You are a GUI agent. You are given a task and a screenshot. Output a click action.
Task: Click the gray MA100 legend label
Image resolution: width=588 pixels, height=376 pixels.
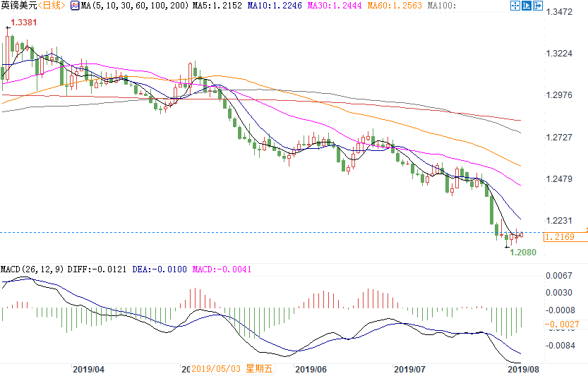click(x=441, y=6)
